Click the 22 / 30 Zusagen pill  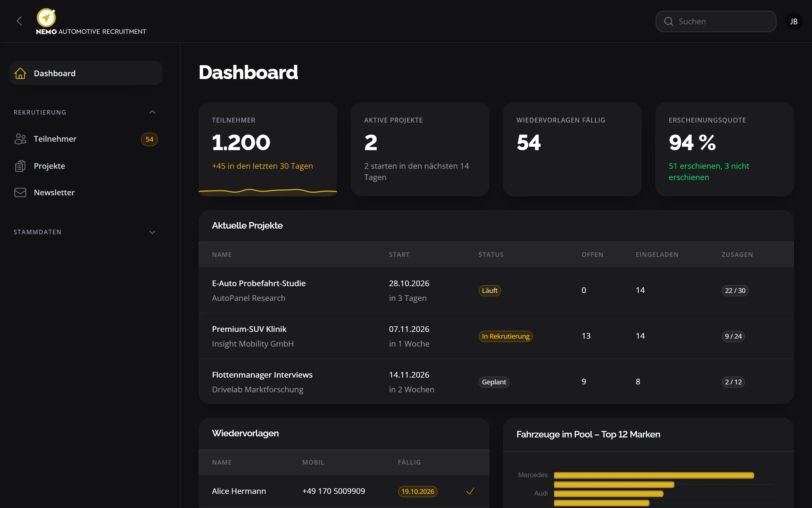735,291
